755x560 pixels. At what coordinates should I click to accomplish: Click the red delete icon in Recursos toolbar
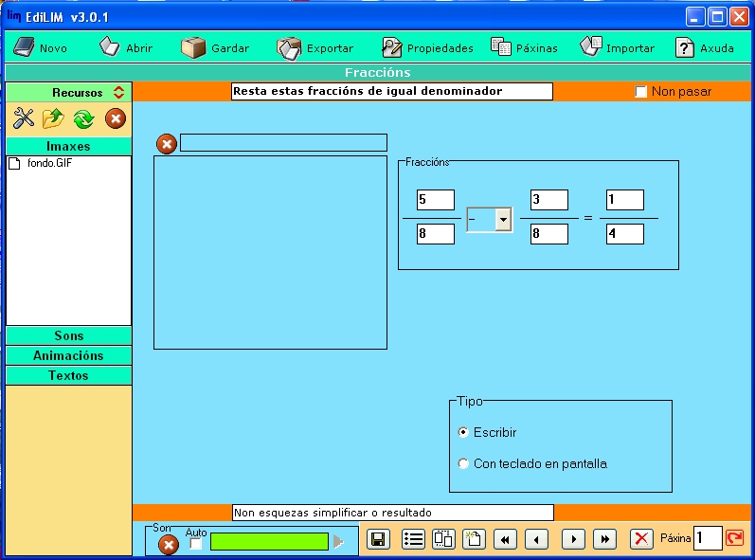point(115,118)
